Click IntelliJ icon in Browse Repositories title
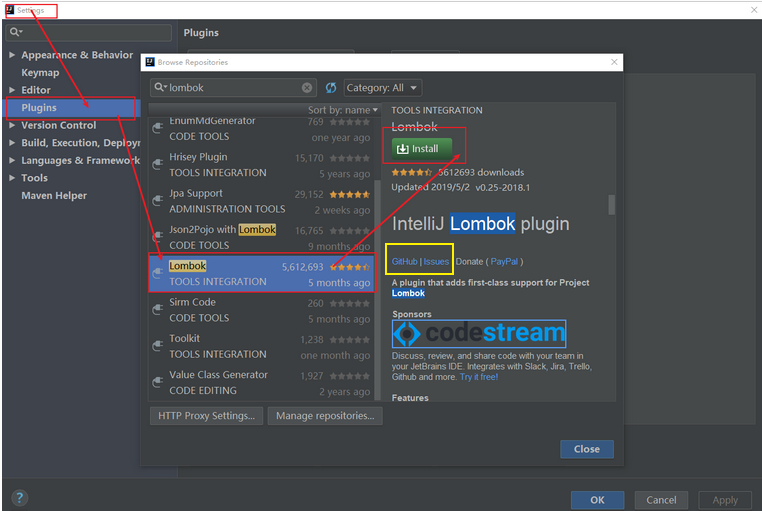The height and width of the screenshot is (511, 762). (150, 62)
